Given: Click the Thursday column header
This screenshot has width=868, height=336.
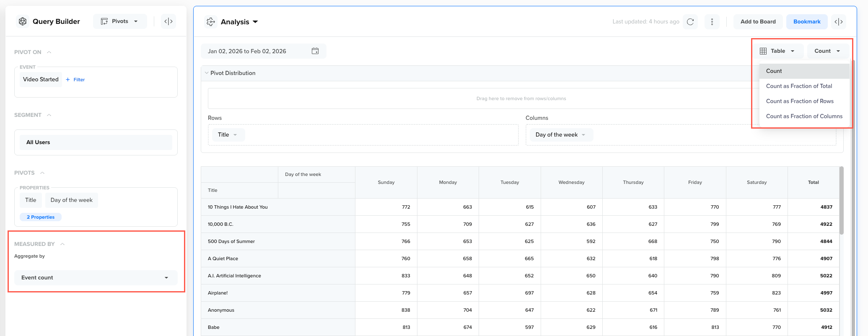Looking at the screenshot, I should [x=633, y=183].
